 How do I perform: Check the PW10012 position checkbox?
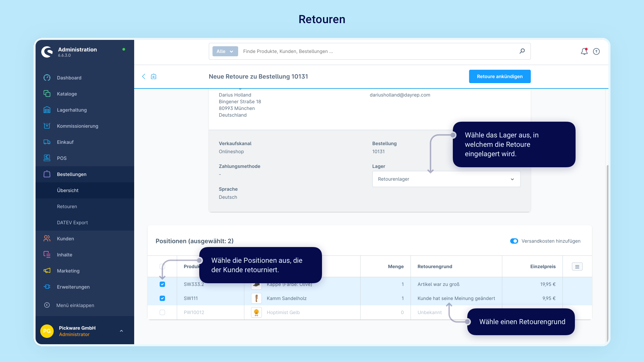point(162,312)
